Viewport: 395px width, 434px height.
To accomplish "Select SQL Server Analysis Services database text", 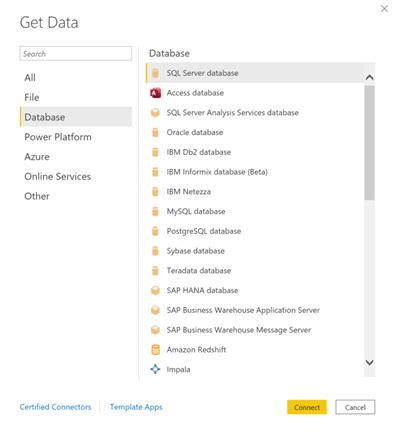I will point(233,113).
